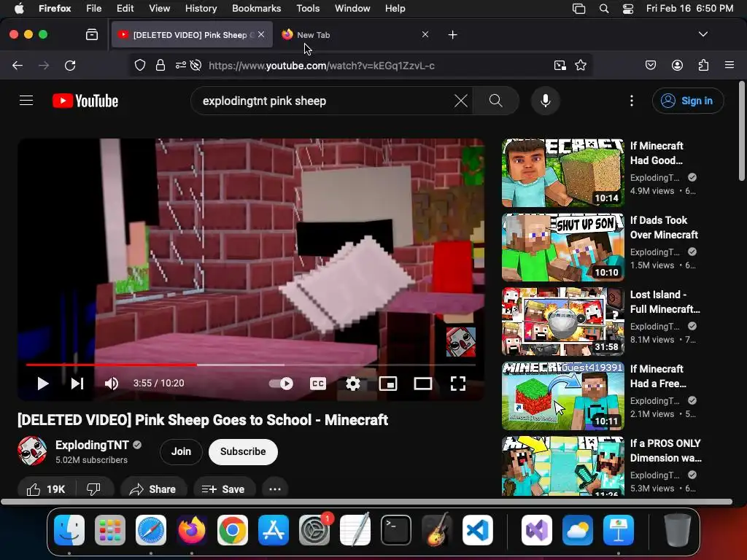Dislike this video
This screenshot has height=560, width=747.
[x=94, y=489]
